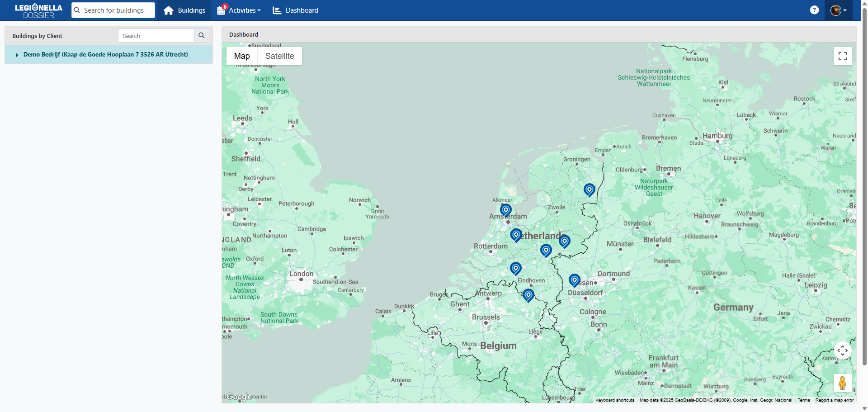Click the map camera controls icon
Screen dimensions: 868x412
pos(842,350)
